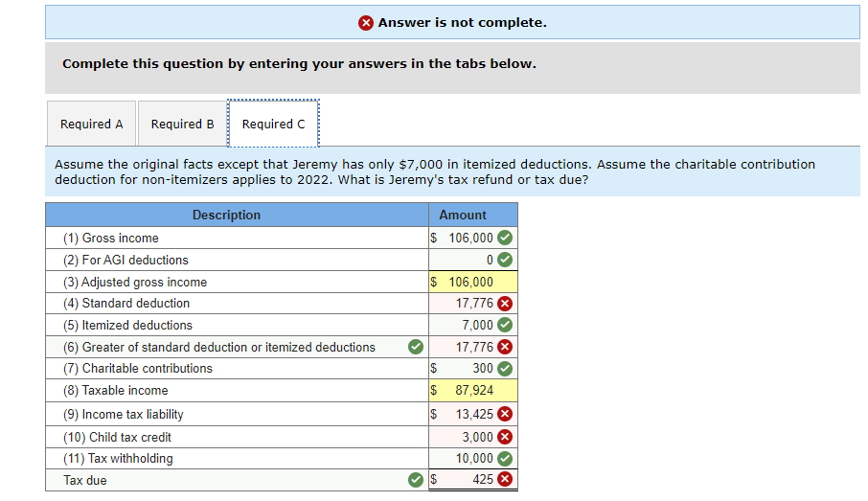Click the '(1) Gross income' row label
The height and width of the screenshot is (501, 868).
pos(111,238)
